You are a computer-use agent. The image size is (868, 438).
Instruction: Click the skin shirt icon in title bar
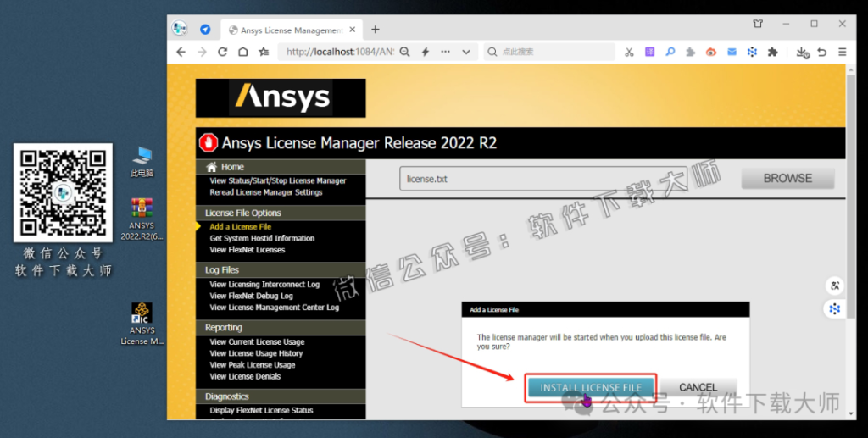click(758, 24)
